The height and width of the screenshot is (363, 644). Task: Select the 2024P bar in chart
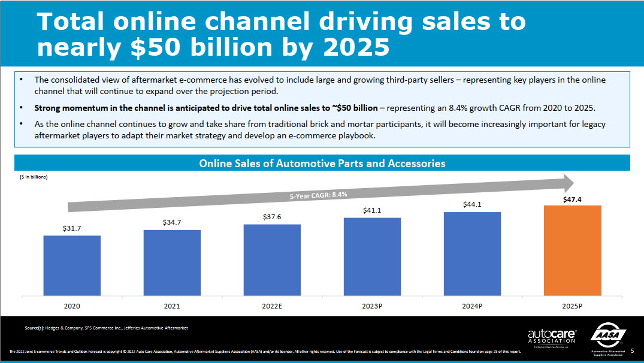pos(472,253)
